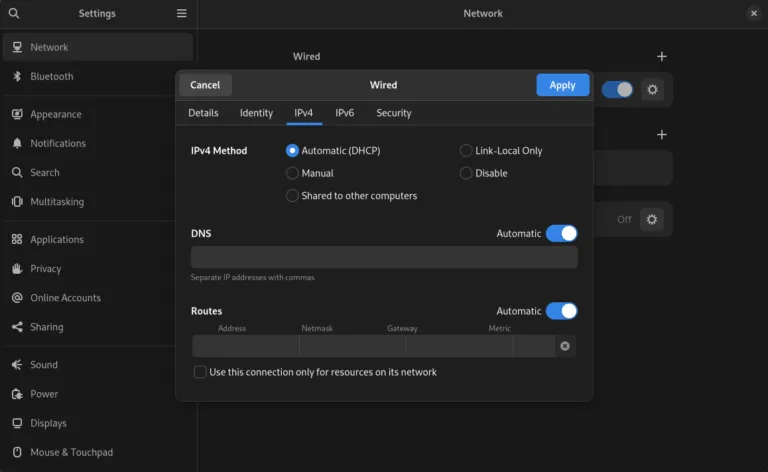Click the second plus icon below Wired section
The height and width of the screenshot is (472, 768).
point(662,134)
